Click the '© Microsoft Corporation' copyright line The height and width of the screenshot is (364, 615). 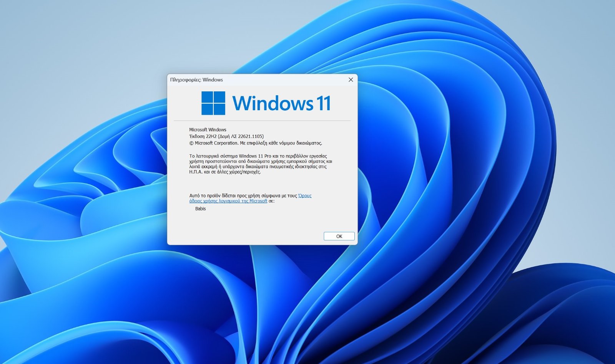256,143
